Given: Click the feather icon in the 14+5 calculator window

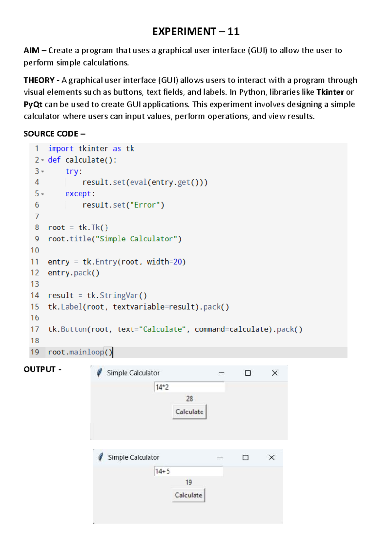Looking at the screenshot, I should [x=101, y=457].
